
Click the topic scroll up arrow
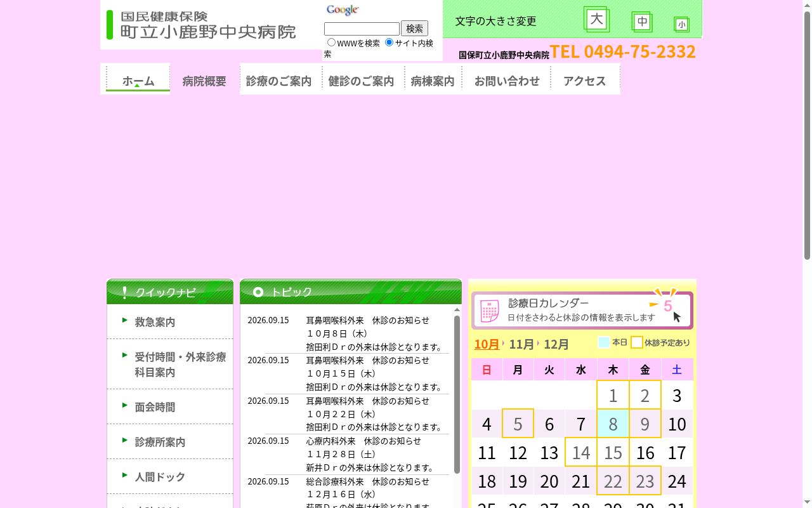(x=457, y=310)
